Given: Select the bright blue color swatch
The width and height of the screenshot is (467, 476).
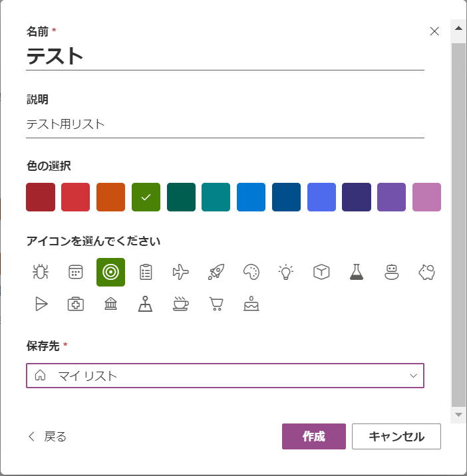Looking at the screenshot, I should 251,197.
